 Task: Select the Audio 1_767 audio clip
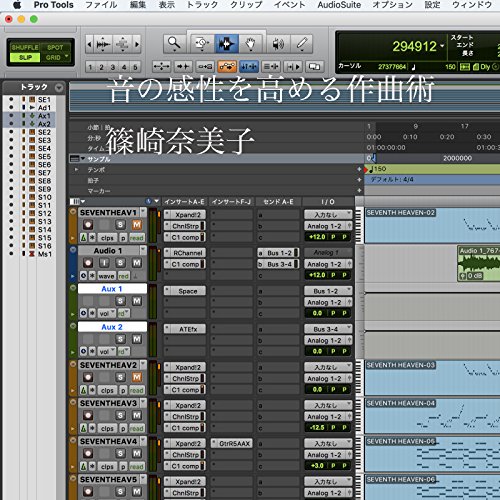point(479,264)
